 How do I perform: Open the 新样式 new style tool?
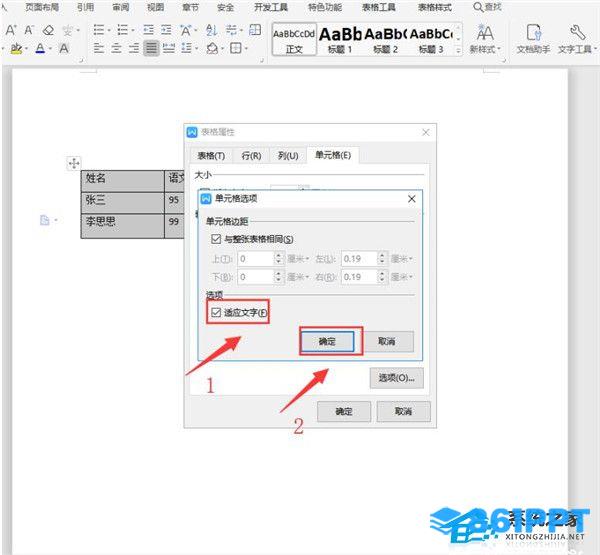point(485,39)
